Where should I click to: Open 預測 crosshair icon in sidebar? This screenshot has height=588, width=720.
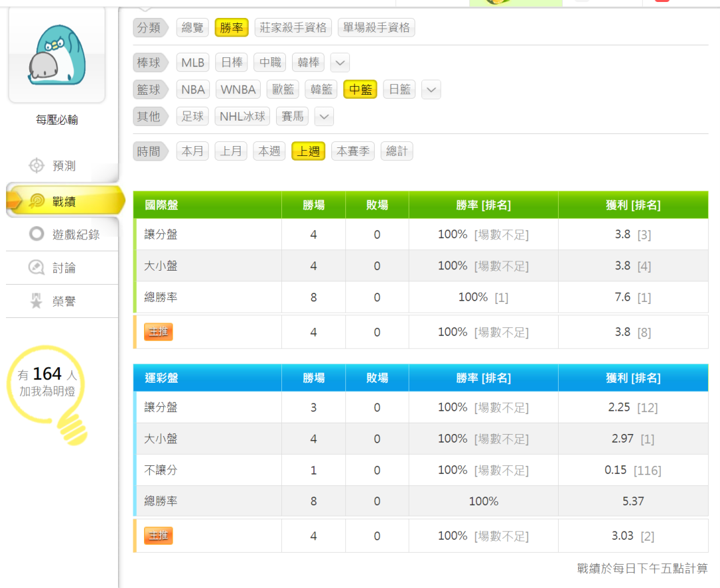coord(37,165)
